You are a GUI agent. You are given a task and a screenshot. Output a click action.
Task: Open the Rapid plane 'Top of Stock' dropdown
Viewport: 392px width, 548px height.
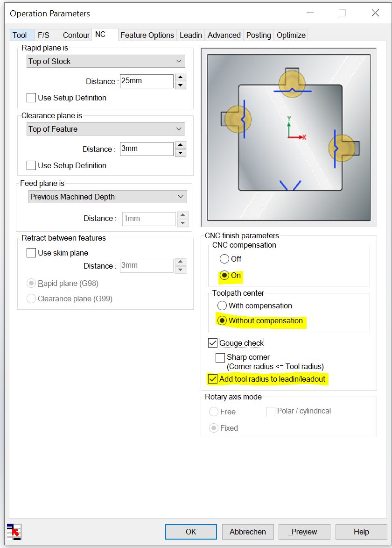click(106, 61)
